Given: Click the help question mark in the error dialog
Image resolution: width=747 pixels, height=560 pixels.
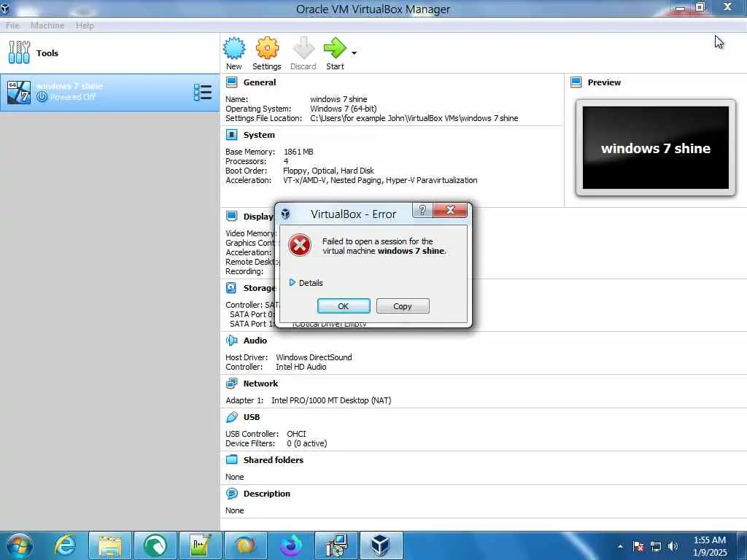Looking at the screenshot, I should coord(422,210).
